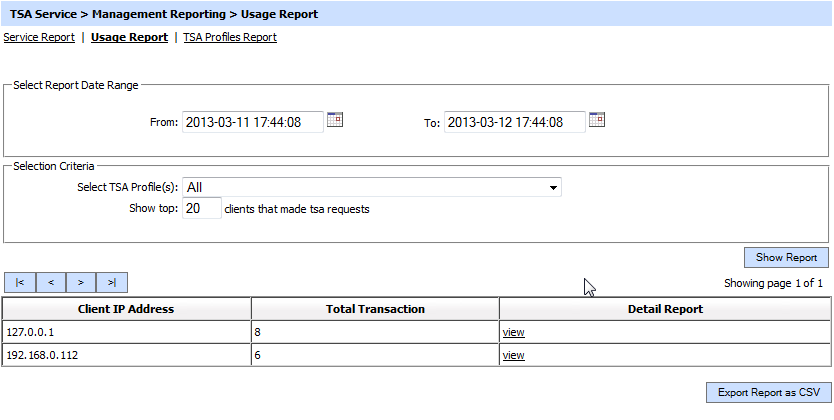
Task: Click Export Report as CSV button
Action: point(767,393)
